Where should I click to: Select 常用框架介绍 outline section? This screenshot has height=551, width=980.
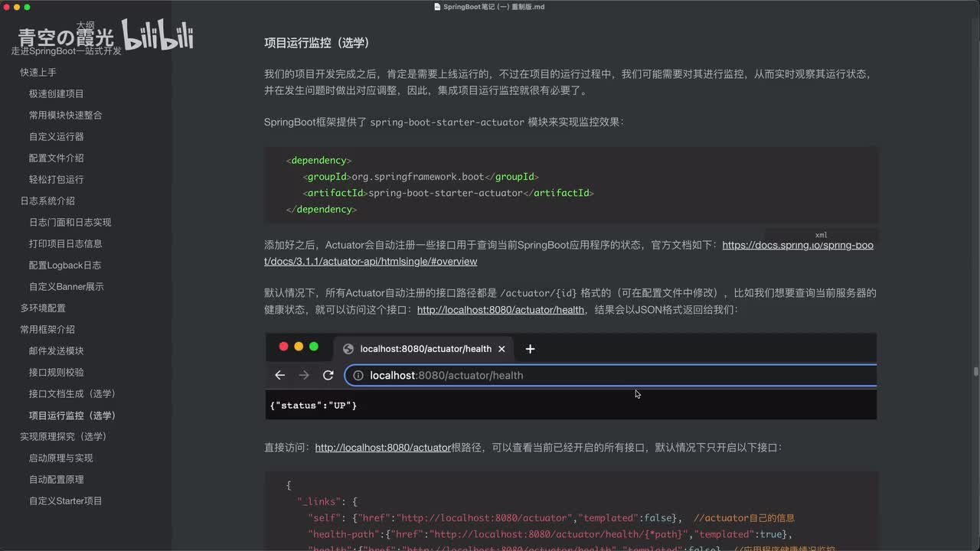pos(47,329)
